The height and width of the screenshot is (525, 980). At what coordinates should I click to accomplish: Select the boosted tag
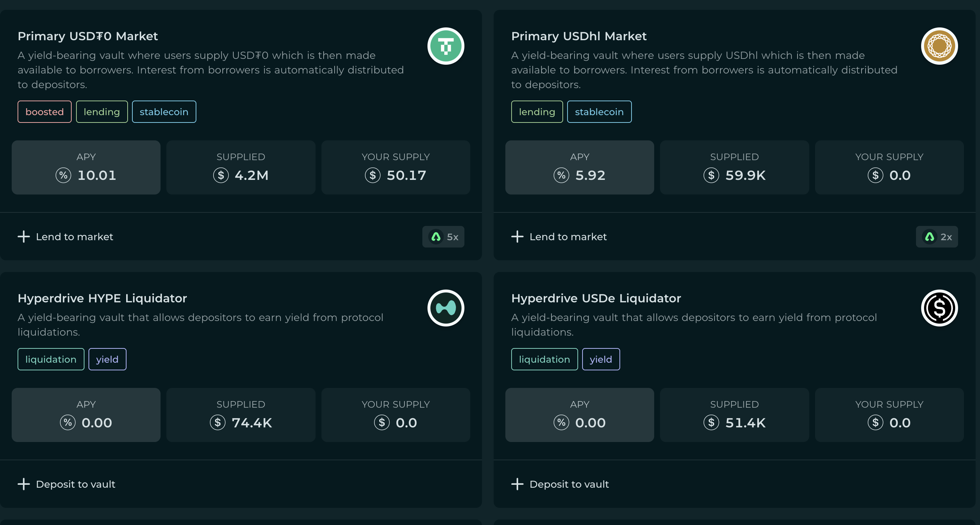(45, 112)
